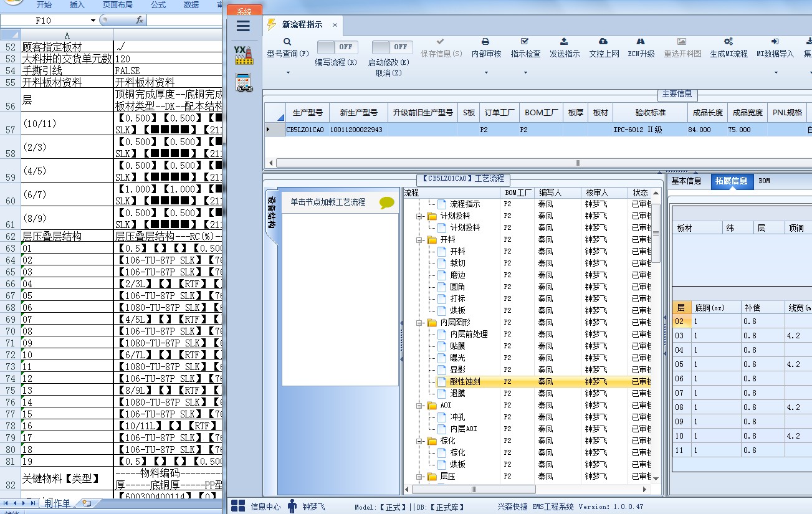Open the hamburger menu in sidebar
Image resolution: width=812 pixels, height=514 pixels.
coord(243,26)
